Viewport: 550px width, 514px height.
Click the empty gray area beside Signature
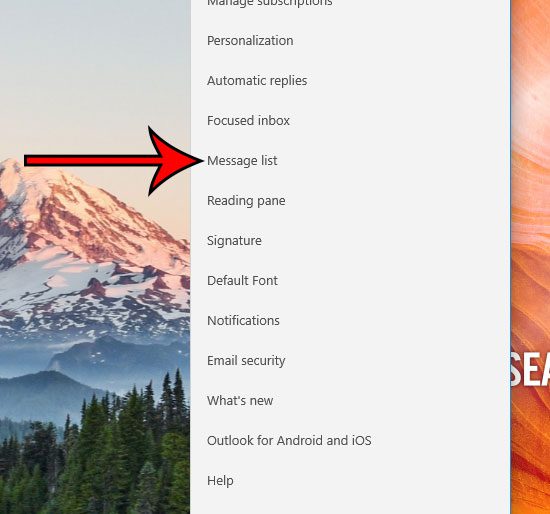pyautogui.click(x=386, y=241)
